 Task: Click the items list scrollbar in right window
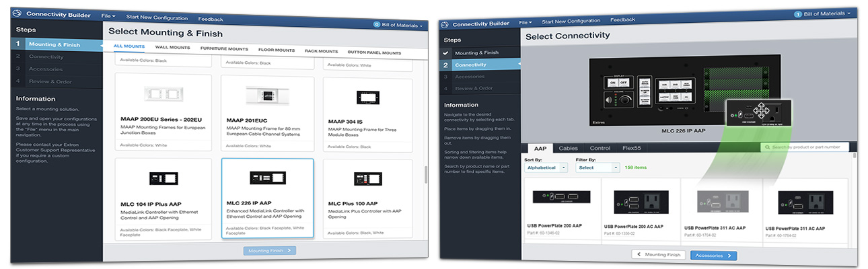[854, 156]
